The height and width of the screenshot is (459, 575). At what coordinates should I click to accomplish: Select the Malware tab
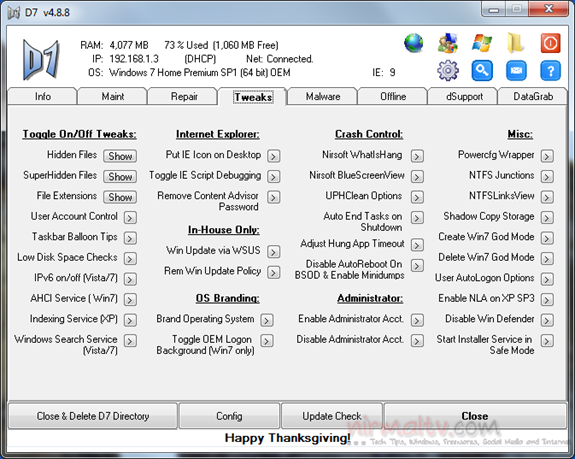323,96
